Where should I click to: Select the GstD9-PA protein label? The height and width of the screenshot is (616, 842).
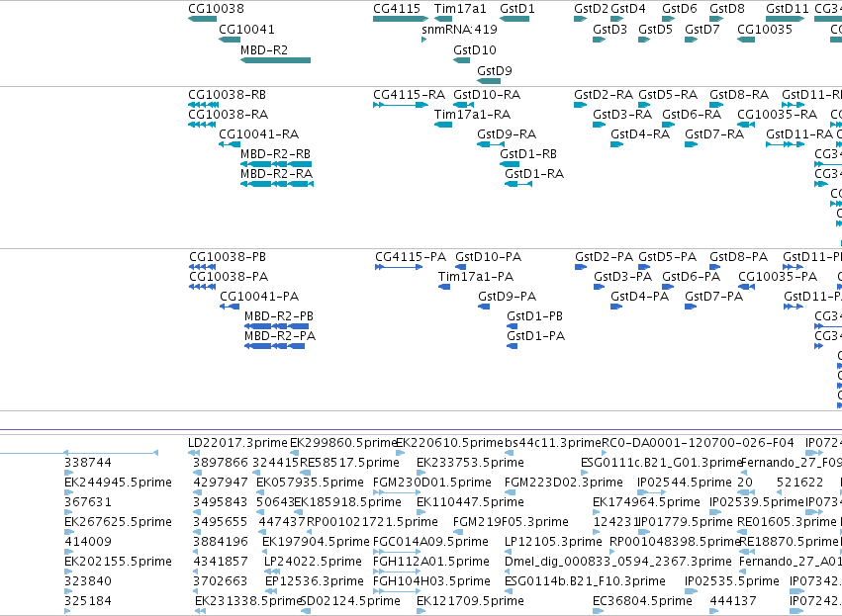click(x=508, y=297)
